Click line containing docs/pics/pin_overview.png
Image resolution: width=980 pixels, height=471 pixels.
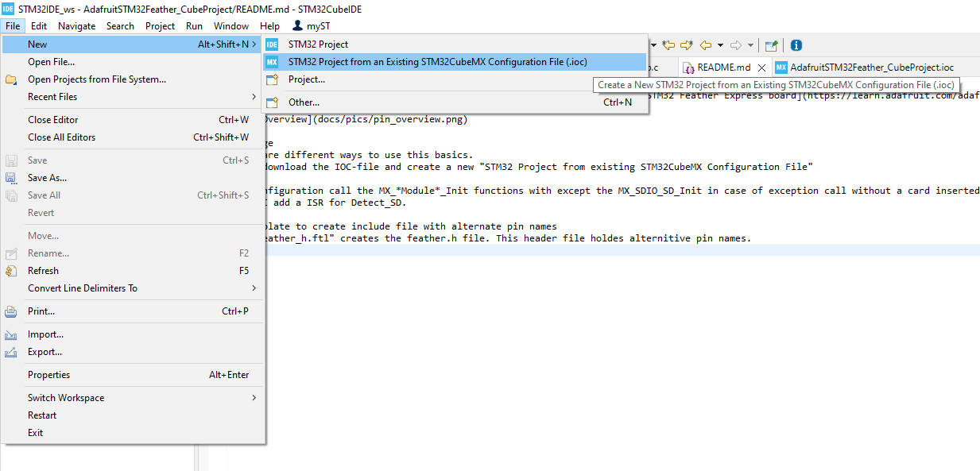coord(365,120)
